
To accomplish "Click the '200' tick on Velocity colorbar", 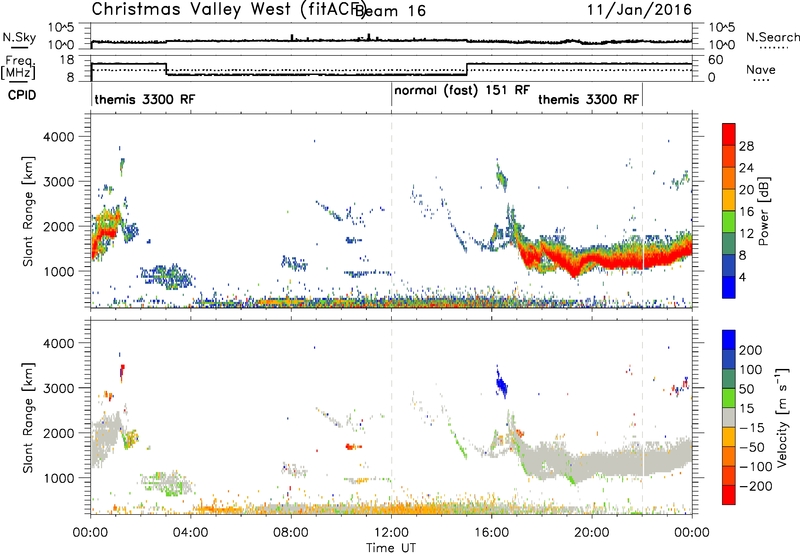I will (x=751, y=350).
